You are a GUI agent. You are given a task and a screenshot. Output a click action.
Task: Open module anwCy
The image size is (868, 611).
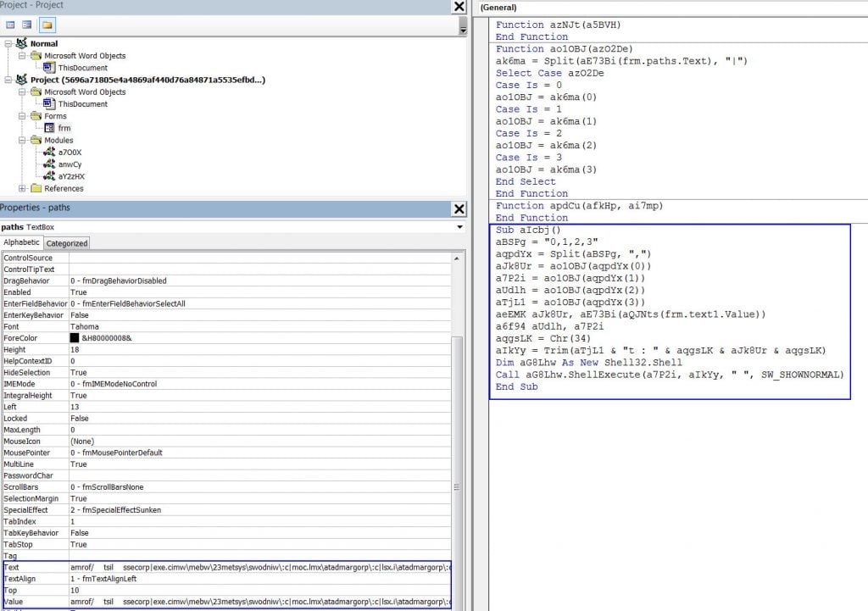point(70,164)
